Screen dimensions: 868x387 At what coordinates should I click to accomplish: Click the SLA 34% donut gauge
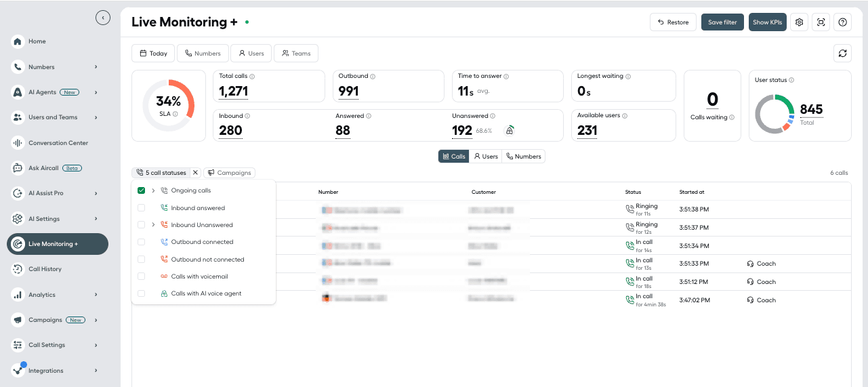169,106
